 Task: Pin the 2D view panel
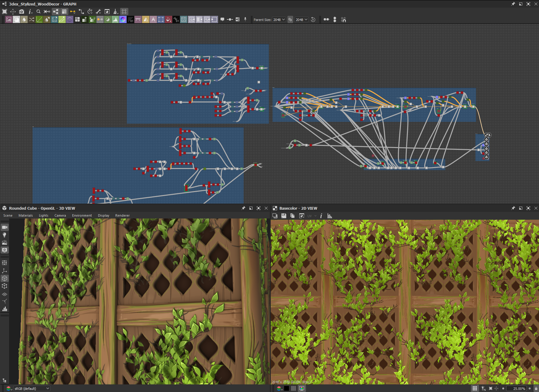(513, 208)
